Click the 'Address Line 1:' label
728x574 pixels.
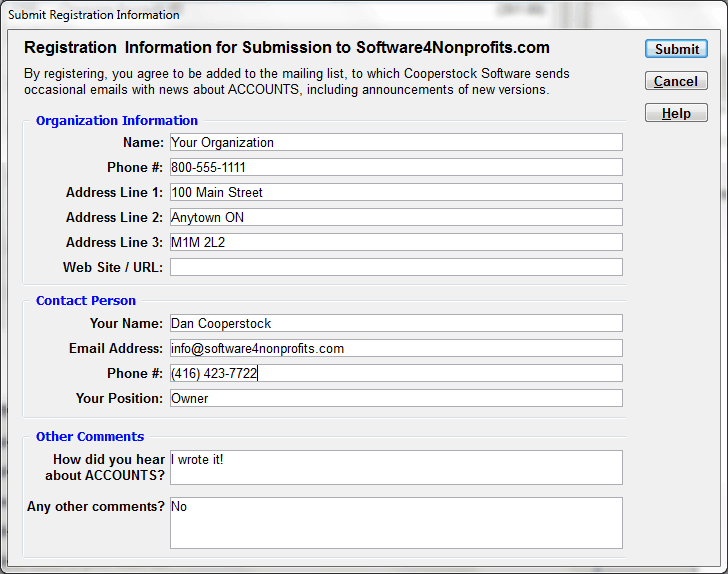[114, 192]
